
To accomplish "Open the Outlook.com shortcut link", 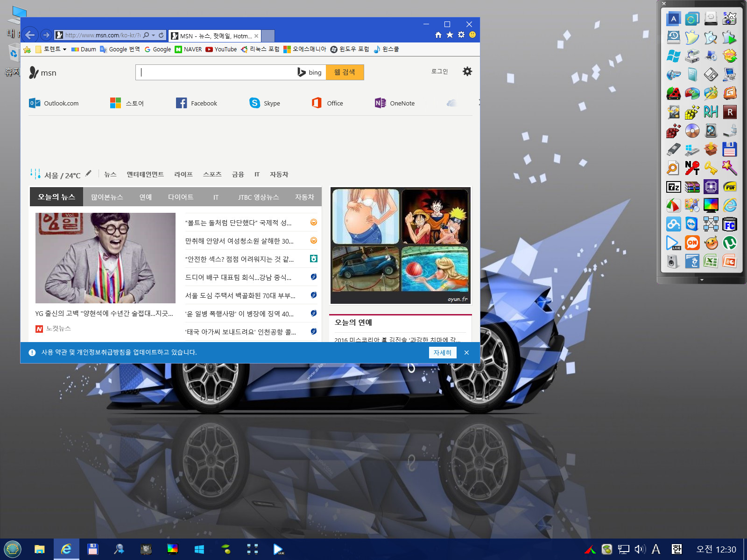I will tap(54, 103).
